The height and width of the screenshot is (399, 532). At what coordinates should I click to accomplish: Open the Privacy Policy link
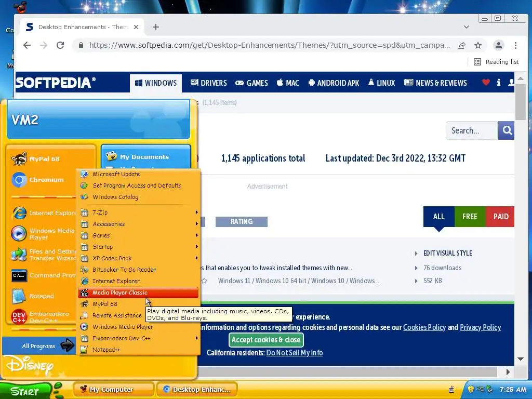(481, 327)
